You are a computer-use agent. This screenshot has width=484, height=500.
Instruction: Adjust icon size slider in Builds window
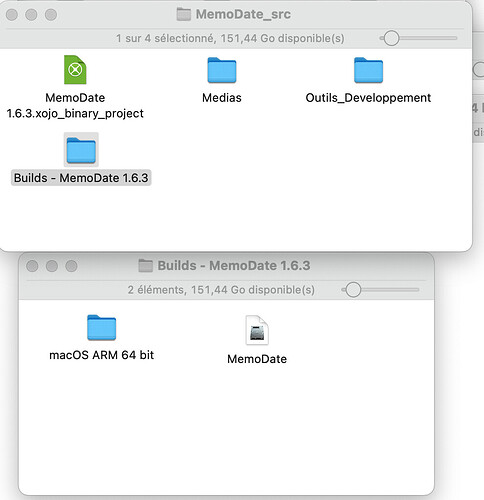pyautogui.click(x=353, y=290)
